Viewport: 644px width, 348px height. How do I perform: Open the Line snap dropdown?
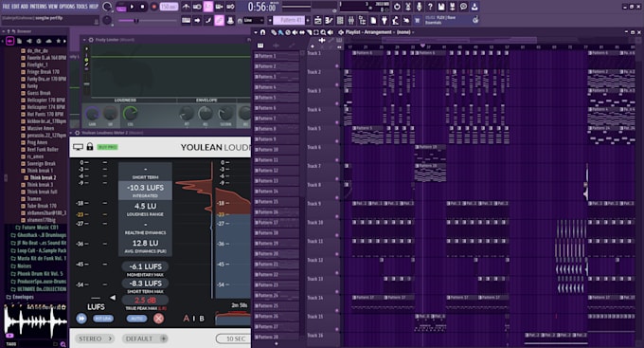pos(254,20)
